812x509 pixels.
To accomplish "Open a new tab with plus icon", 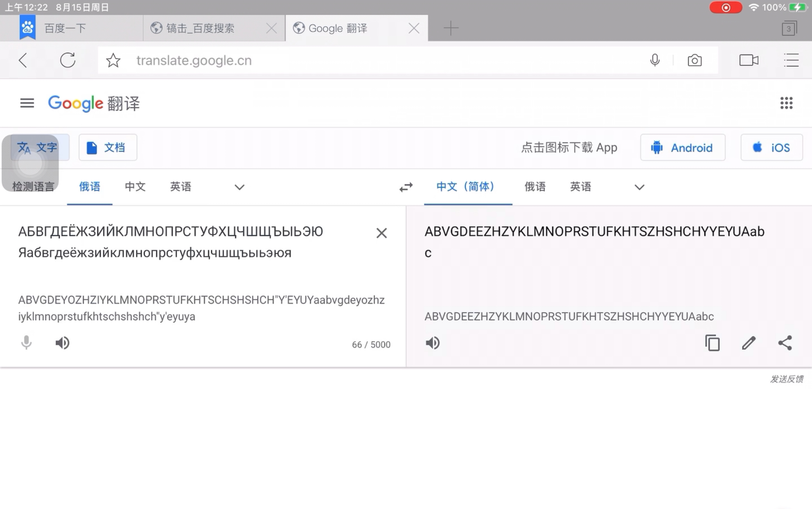I will (x=451, y=28).
